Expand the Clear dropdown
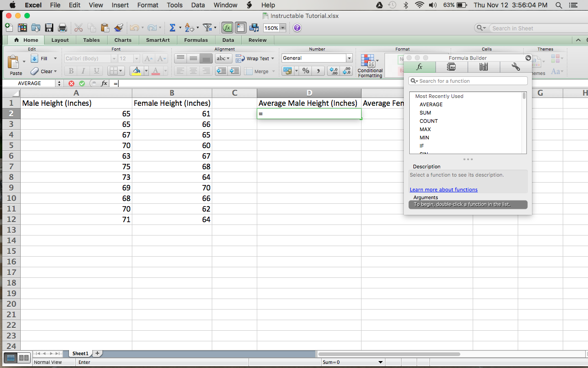The image size is (588, 368). coord(55,71)
